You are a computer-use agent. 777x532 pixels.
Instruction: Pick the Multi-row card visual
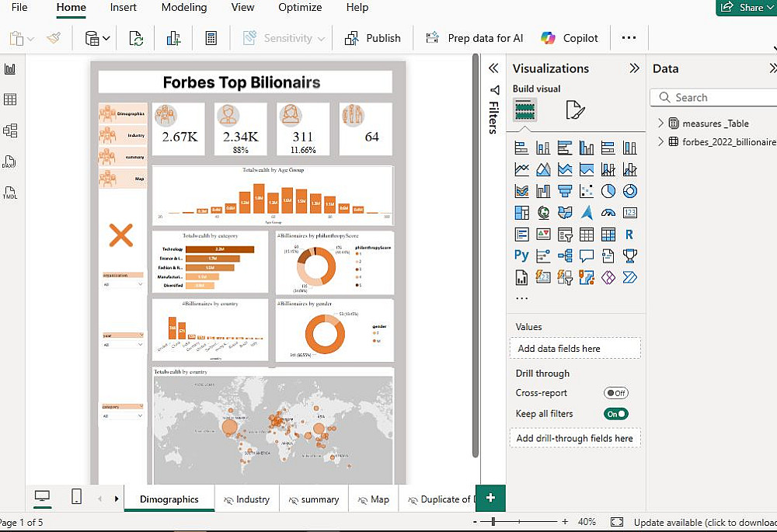(x=521, y=235)
